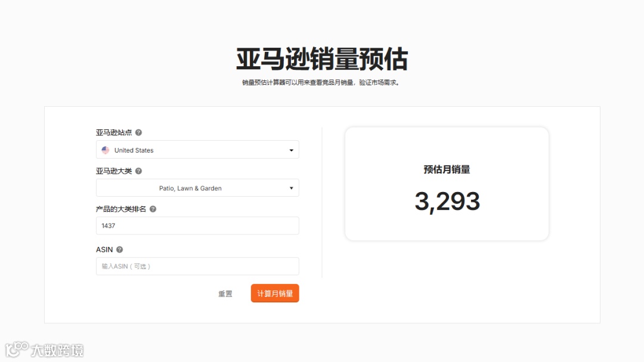The width and height of the screenshot is (644, 362).
Task: Click help icon next to 亚马逊大类
Action: click(x=138, y=171)
